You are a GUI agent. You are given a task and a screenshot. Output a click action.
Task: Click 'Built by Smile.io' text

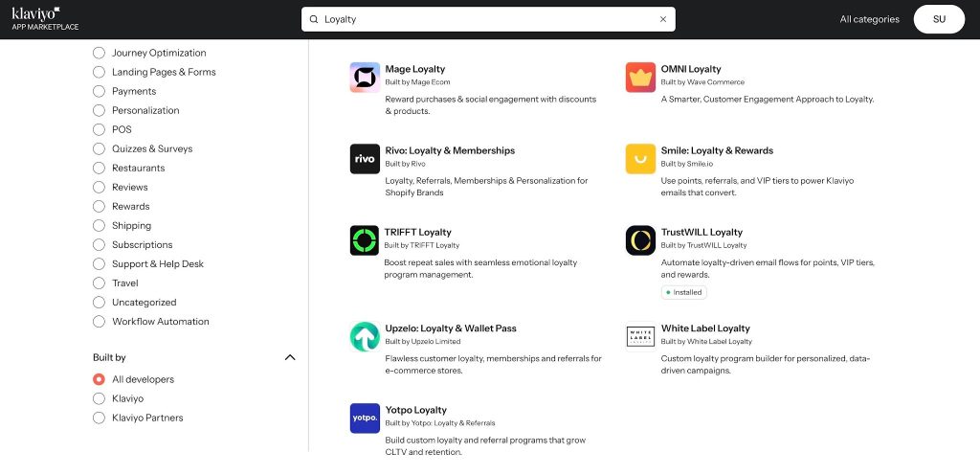[x=687, y=164]
